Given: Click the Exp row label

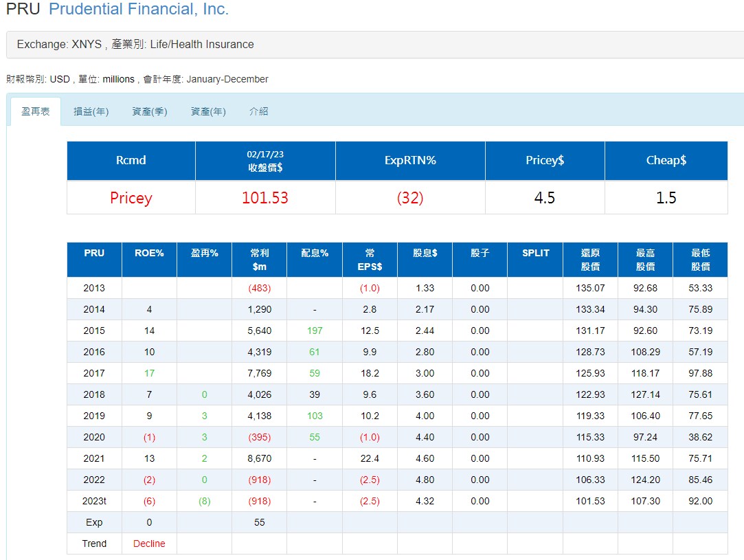Looking at the screenshot, I should 94,523.
